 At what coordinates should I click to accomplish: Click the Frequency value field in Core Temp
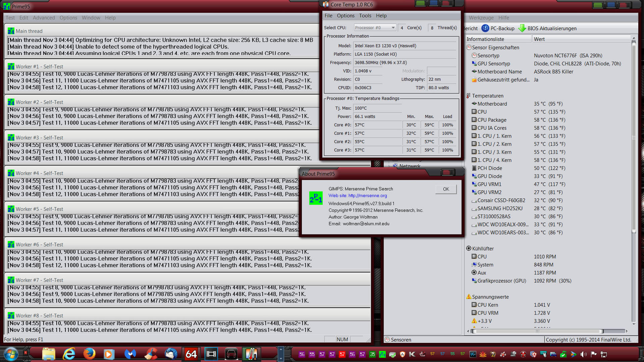[405, 62]
